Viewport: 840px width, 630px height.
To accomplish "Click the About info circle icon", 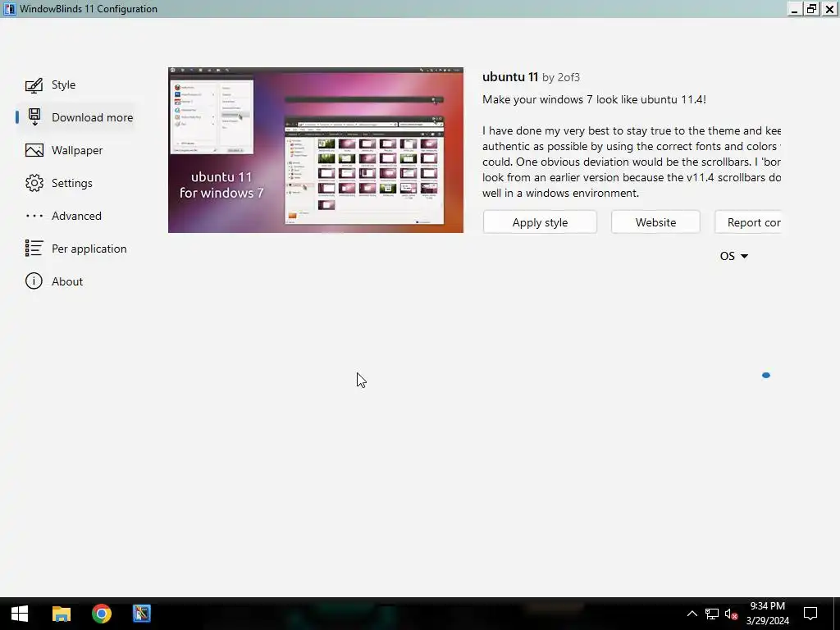I will pos(34,281).
